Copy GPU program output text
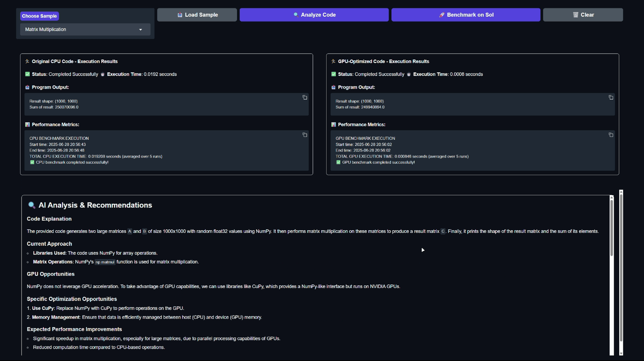 tap(611, 97)
